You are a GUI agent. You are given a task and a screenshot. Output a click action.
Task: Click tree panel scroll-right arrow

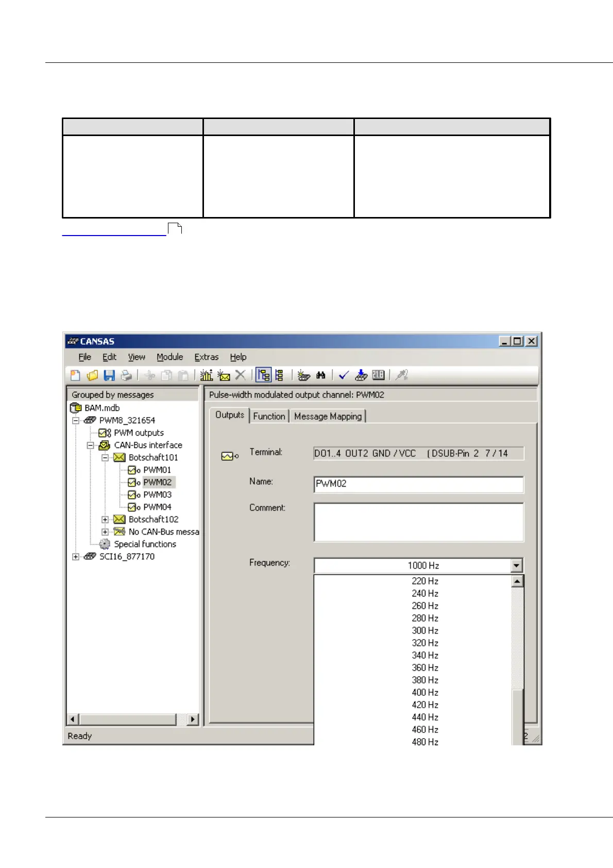point(193,719)
